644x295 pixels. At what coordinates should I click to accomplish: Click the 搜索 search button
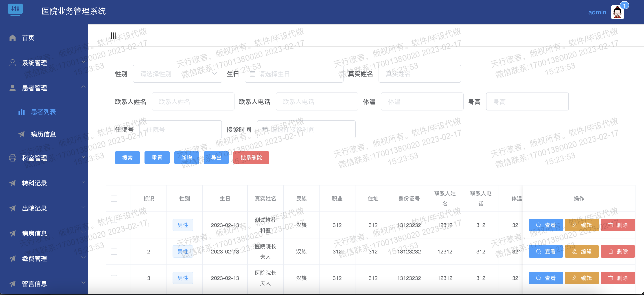127,158
